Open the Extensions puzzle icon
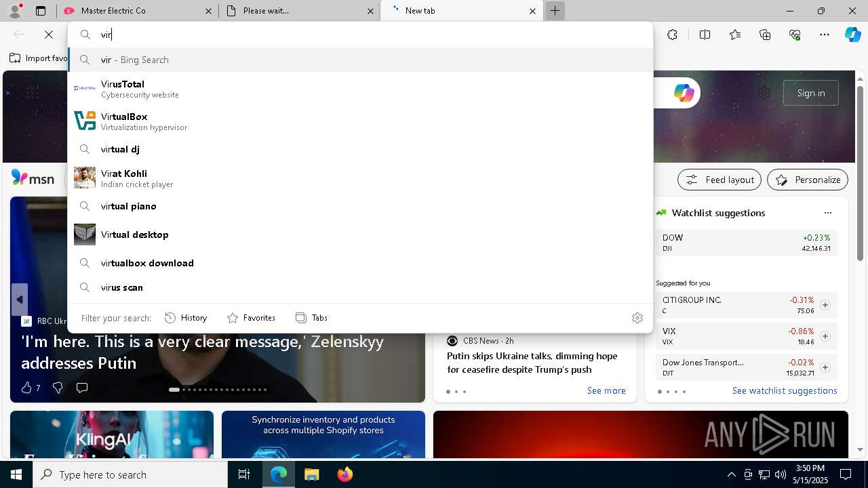Image resolution: width=868 pixels, height=488 pixels. (672, 35)
